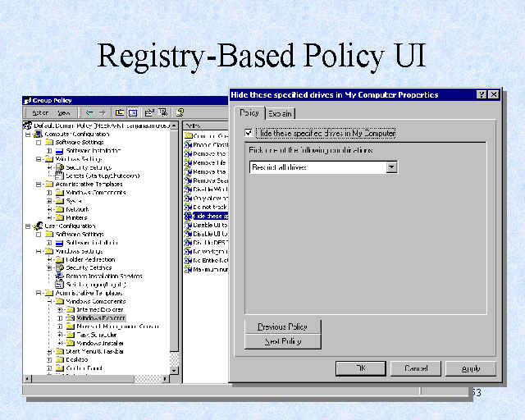Click the Security Settings icon under Computer Configuration

point(59,167)
